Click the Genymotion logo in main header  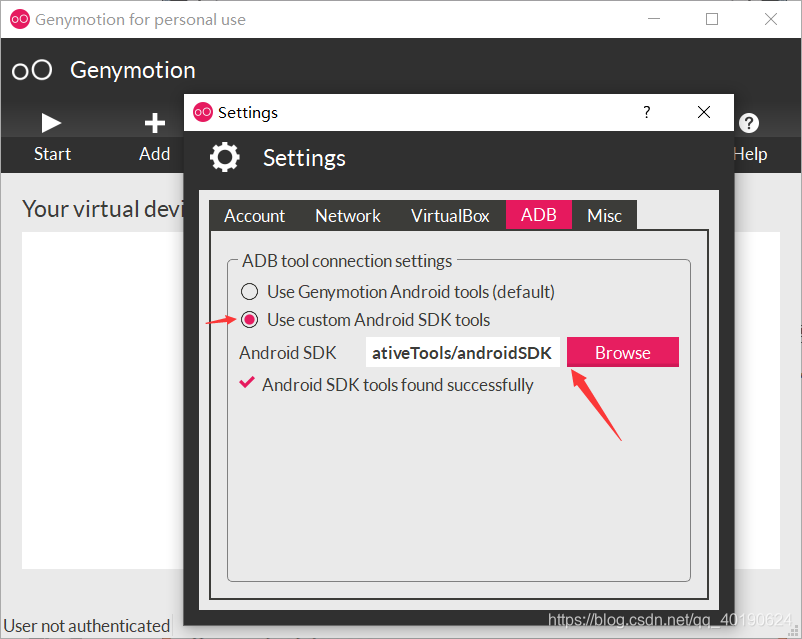pos(32,70)
